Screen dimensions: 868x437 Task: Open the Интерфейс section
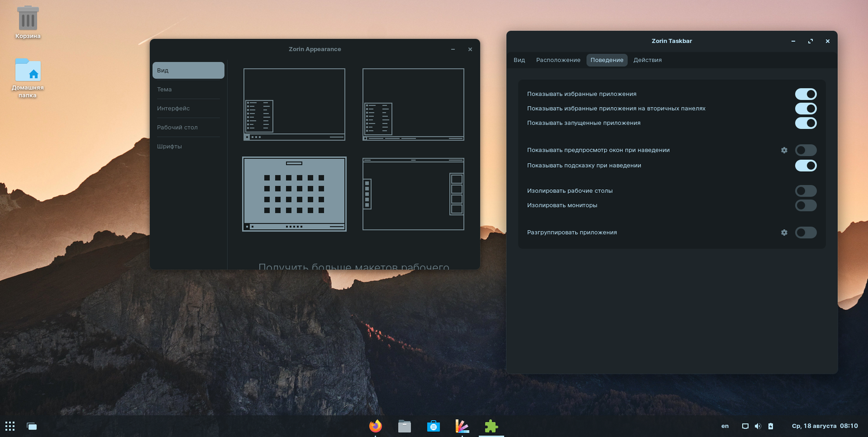click(188, 109)
